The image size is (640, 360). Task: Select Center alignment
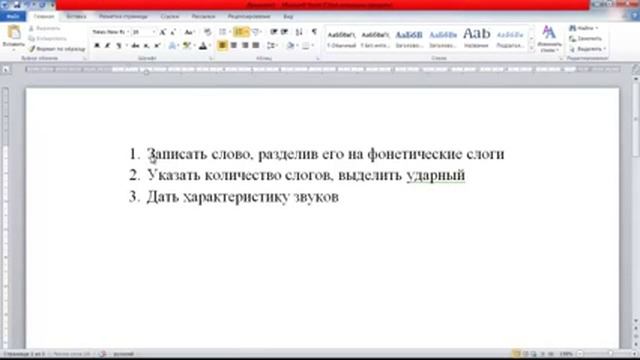(x=233, y=45)
